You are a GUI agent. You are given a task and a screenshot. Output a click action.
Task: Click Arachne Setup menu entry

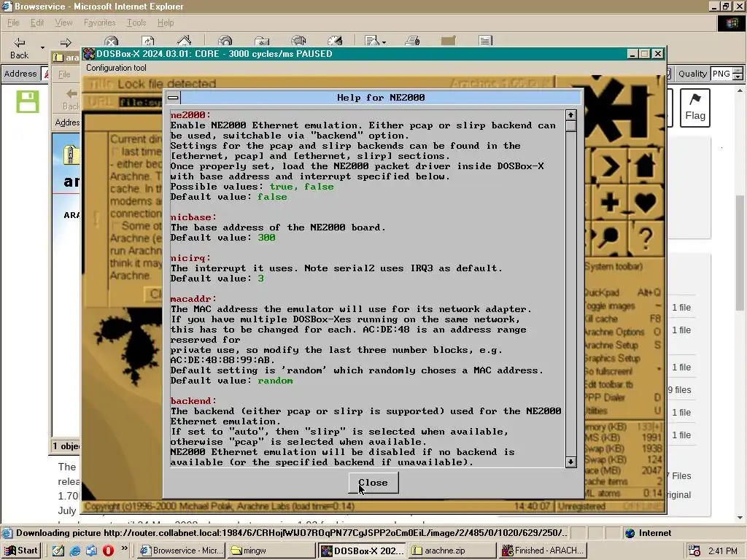623,344
